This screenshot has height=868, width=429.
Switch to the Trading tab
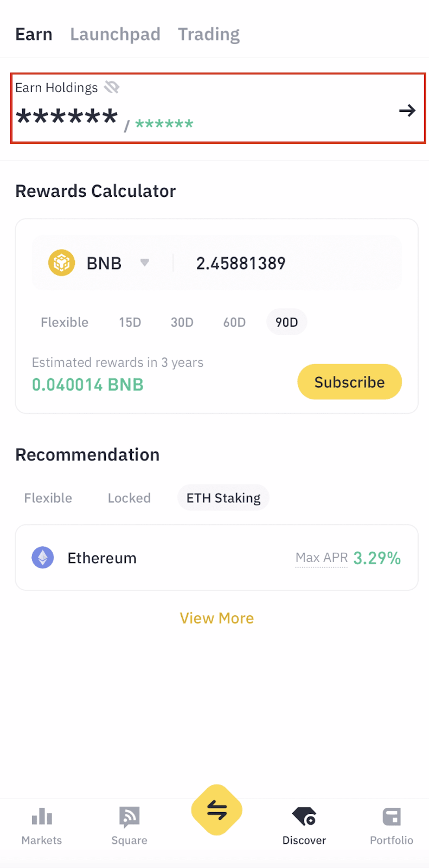tap(209, 34)
